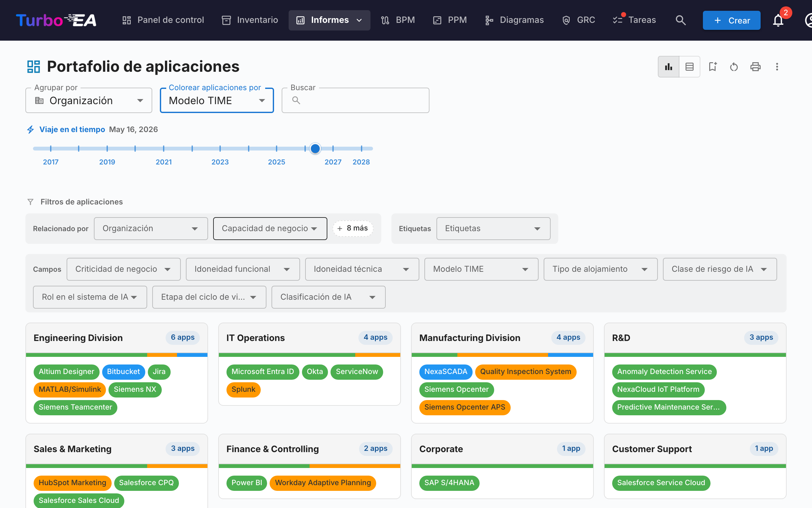Click the Bitbucket app chip

[x=123, y=371]
